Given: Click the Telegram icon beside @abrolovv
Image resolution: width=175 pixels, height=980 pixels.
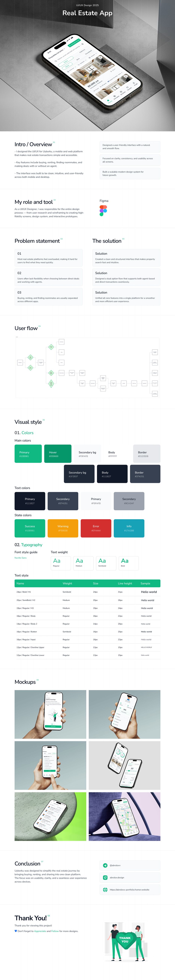Looking at the screenshot, I should pos(105,865).
